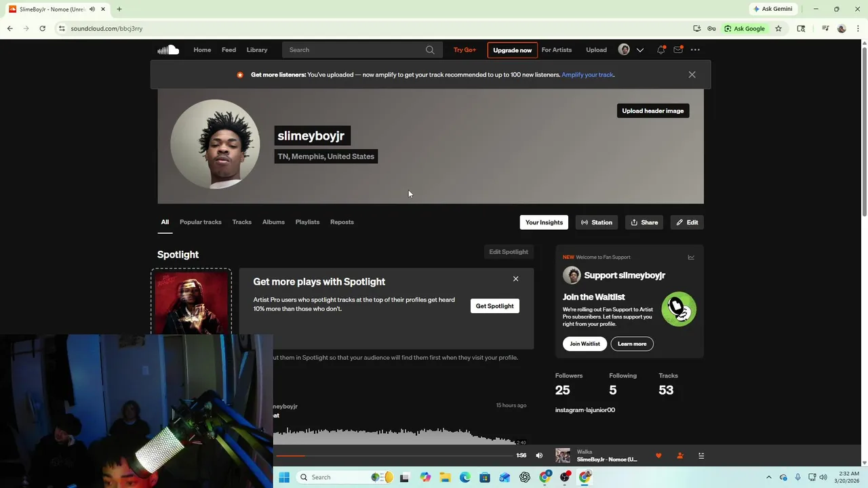Click the track waveform to seek
The width and height of the screenshot is (868, 488).
click(400, 434)
